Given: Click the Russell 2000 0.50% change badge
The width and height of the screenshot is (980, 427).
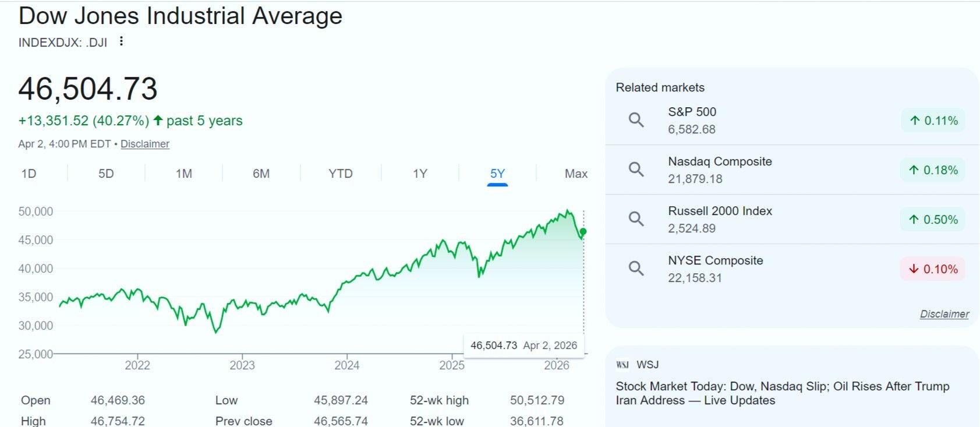Looking at the screenshot, I should click(933, 220).
